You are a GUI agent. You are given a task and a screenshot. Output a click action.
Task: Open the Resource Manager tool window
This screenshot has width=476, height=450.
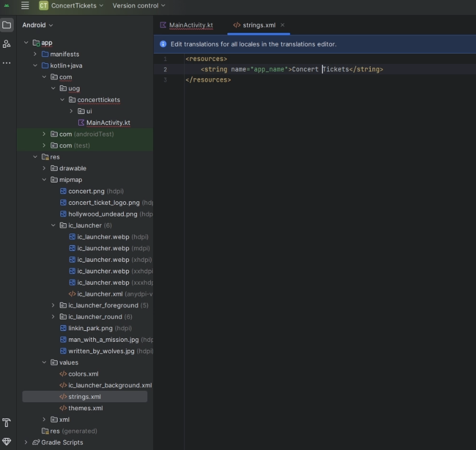pos(7,44)
